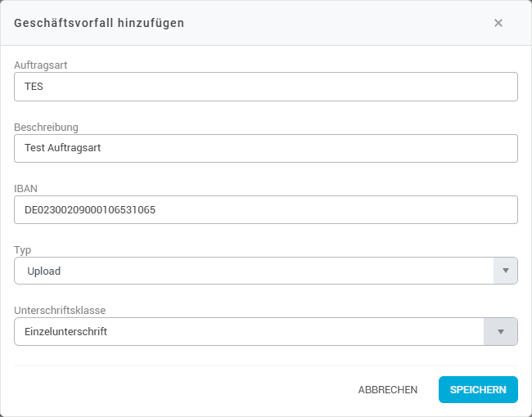
Task: Close the Geschäftsvorfall hinzufügen dialog
Action: coord(498,23)
